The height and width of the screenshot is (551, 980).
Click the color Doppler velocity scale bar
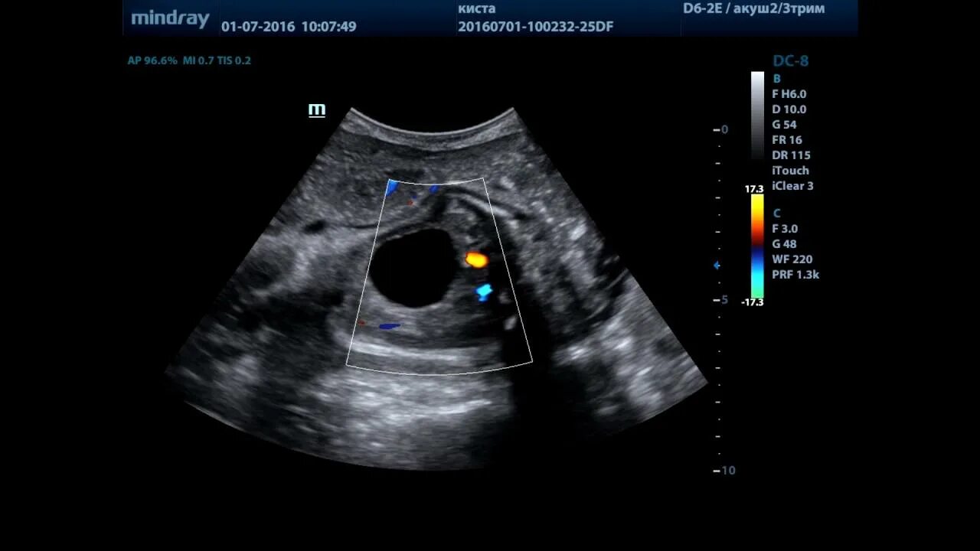[757, 246]
